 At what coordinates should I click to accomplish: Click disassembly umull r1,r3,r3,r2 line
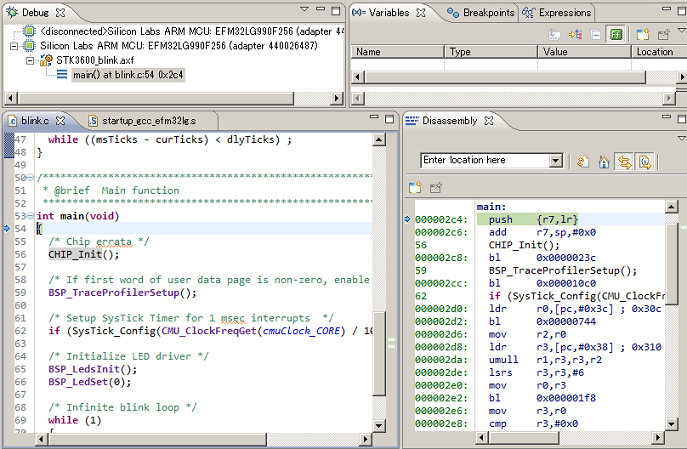pyautogui.click(x=540, y=360)
